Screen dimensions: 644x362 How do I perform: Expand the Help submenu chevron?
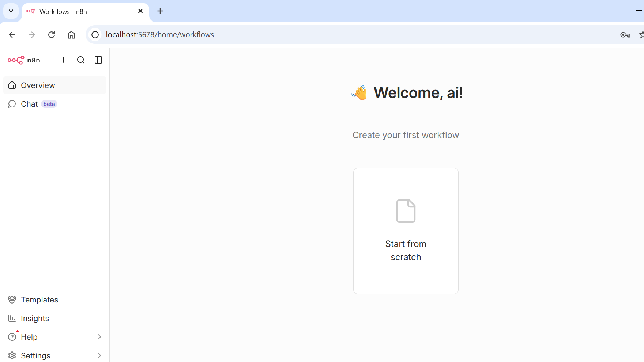click(99, 337)
